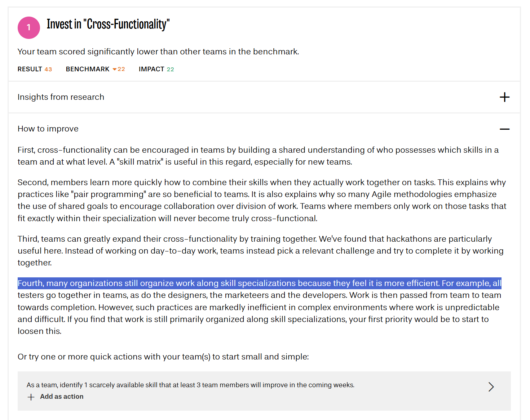The height and width of the screenshot is (420, 530).
Task: Open the 'identify 1 scarcely available skill' action
Action: pos(190,385)
